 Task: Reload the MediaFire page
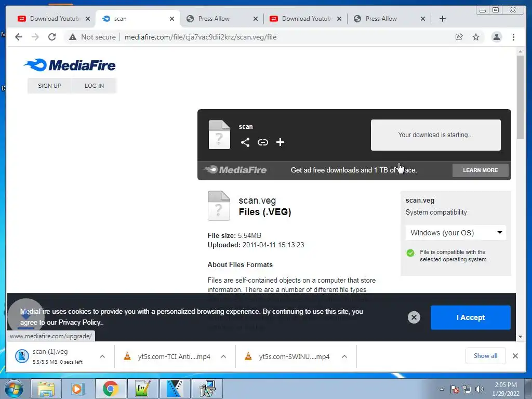click(x=52, y=37)
